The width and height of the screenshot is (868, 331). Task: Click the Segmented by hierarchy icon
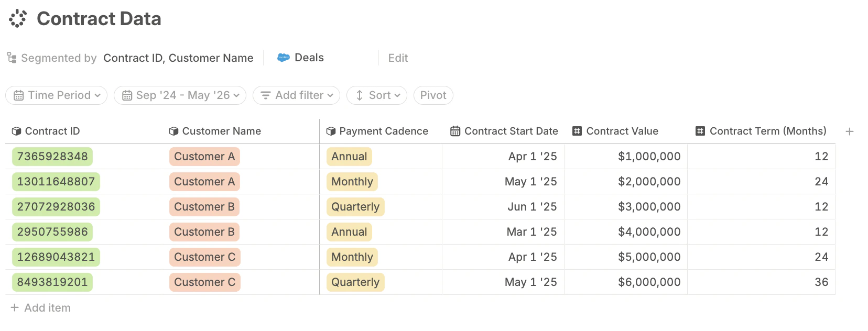click(13, 58)
